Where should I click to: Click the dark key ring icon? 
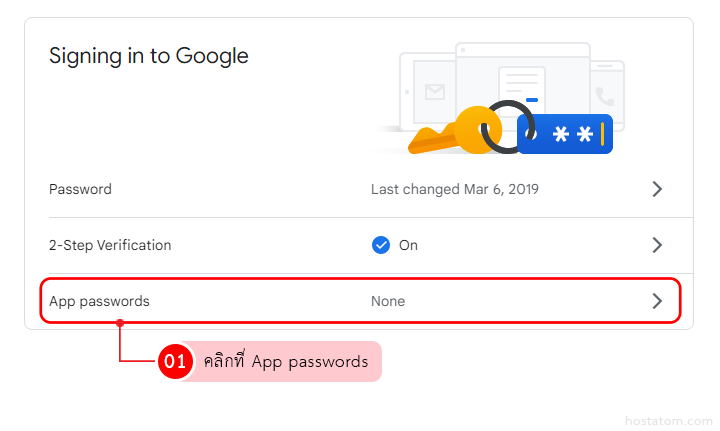[502, 127]
